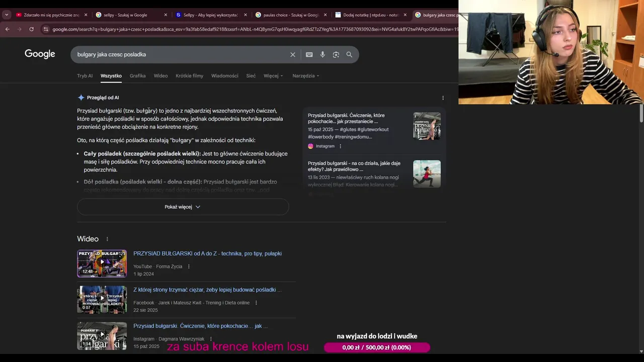Click the Instagram source label

325,146
